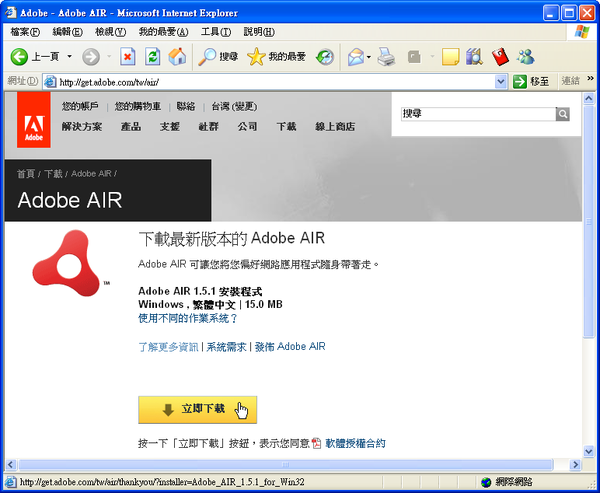
Task: Click 聯絡 contact link
Action: coord(186,106)
